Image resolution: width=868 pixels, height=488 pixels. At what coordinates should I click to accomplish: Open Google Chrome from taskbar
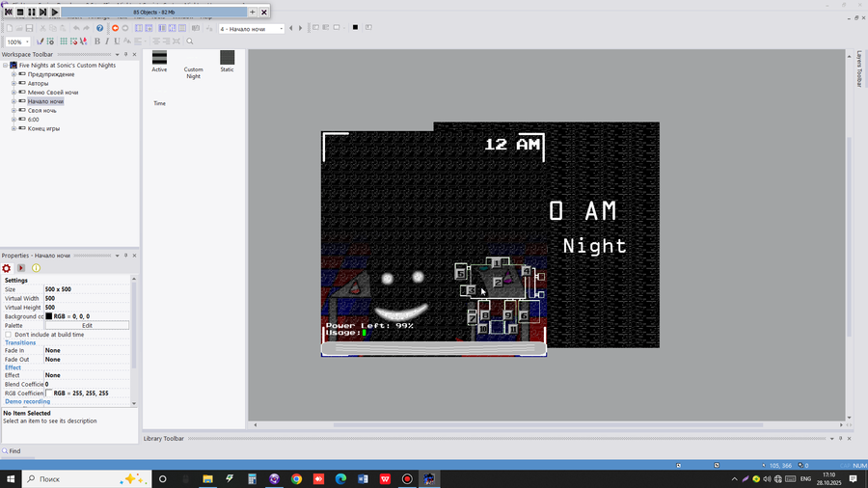click(x=297, y=479)
